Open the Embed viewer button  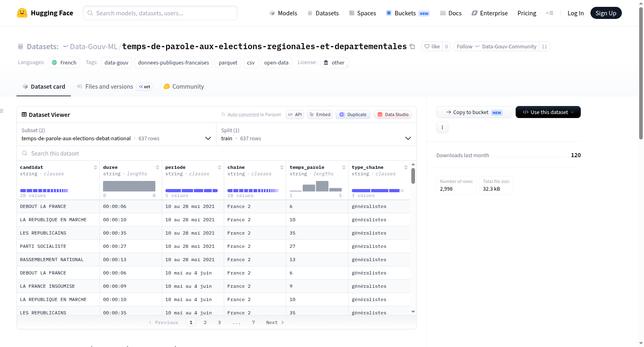(x=320, y=114)
